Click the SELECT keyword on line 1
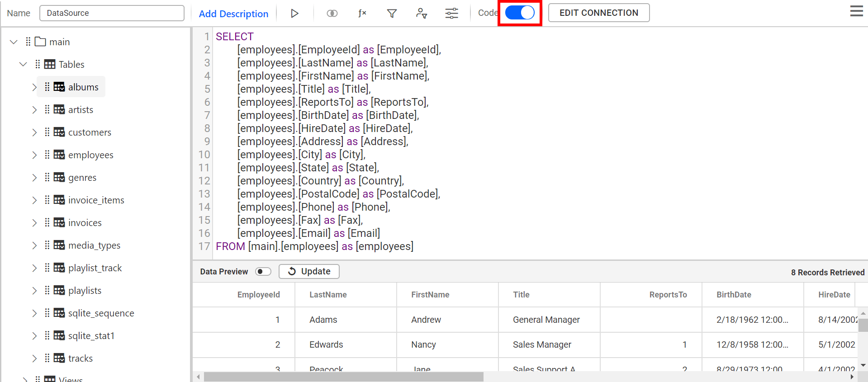Viewport: 868px width, 382px height. pyautogui.click(x=234, y=37)
